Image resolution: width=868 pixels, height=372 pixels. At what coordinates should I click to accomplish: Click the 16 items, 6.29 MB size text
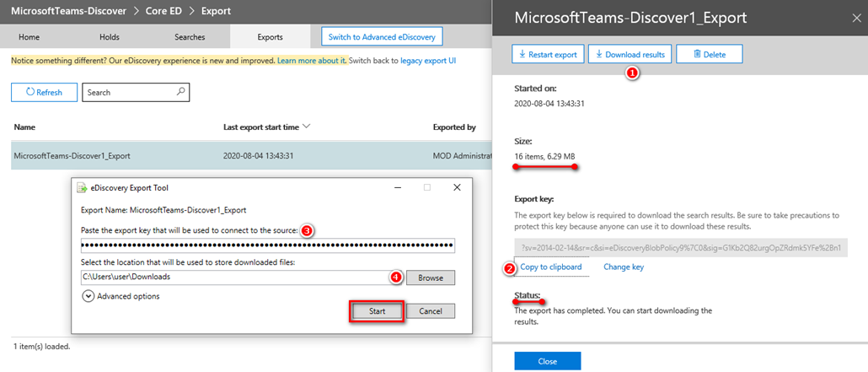[546, 157]
